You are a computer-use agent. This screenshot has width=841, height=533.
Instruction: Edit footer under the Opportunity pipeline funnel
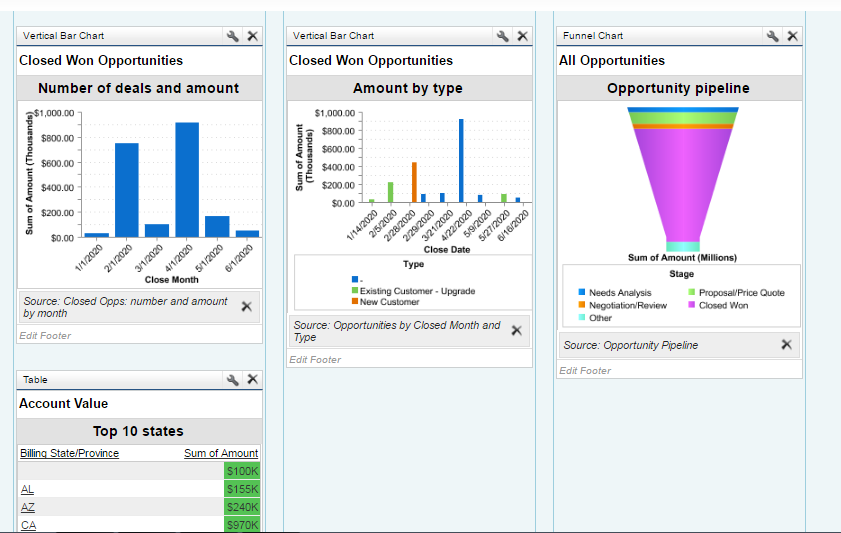tap(585, 371)
